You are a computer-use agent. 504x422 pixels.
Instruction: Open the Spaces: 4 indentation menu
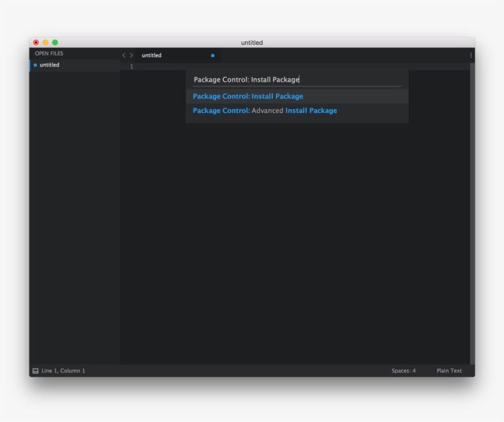(403, 370)
